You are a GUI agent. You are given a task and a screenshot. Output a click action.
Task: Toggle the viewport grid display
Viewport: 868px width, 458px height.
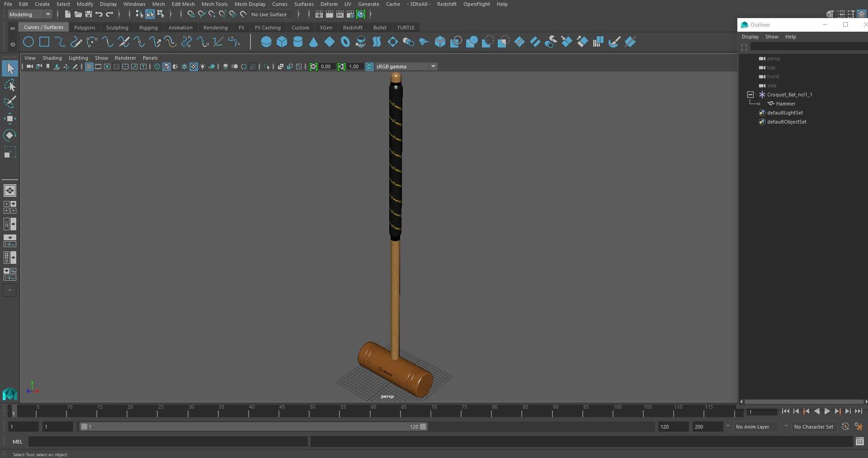click(x=89, y=67)
